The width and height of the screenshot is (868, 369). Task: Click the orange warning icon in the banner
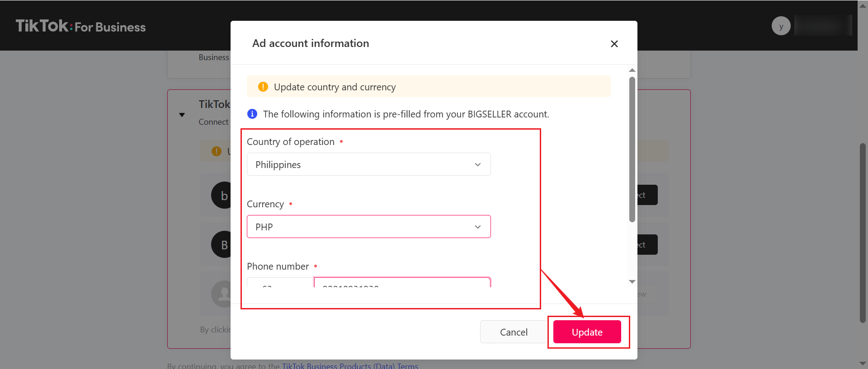pos(263,87)
